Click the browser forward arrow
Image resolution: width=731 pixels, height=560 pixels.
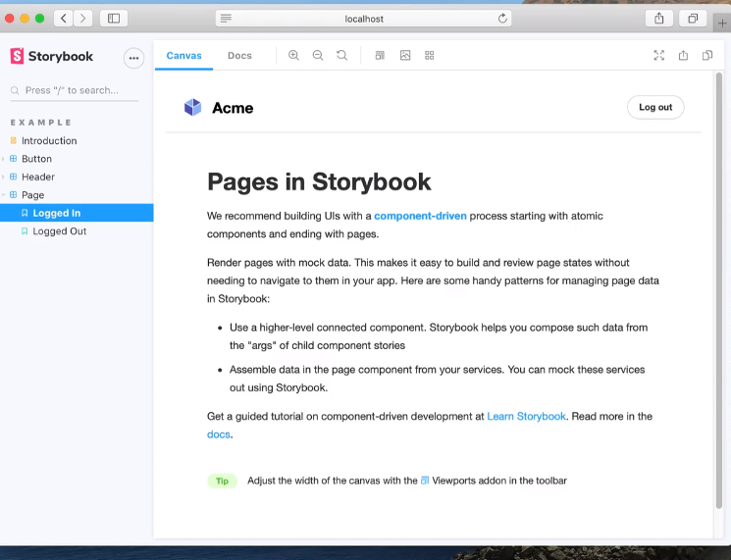pyautogui.click(x=82, y=19)
